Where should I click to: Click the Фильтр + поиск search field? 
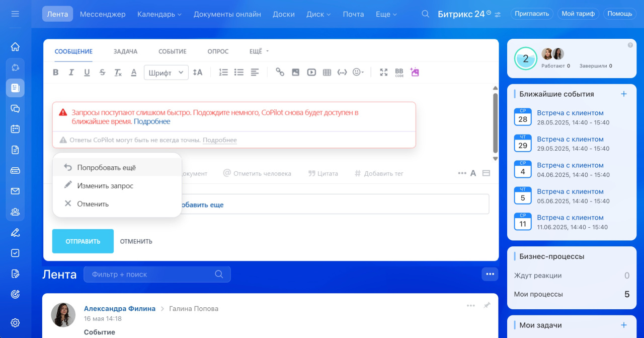click(151, 275)
